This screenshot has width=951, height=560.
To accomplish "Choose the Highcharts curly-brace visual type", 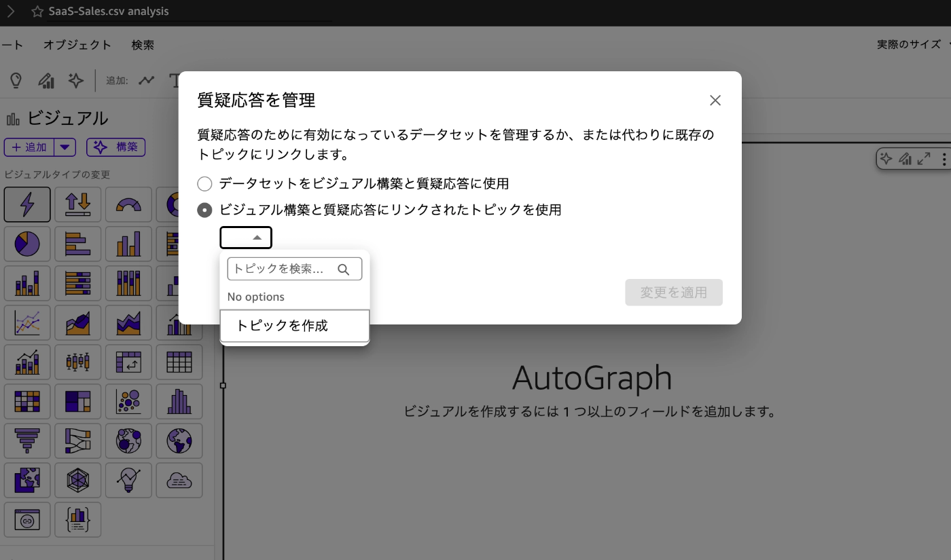I will coord(78,519).
